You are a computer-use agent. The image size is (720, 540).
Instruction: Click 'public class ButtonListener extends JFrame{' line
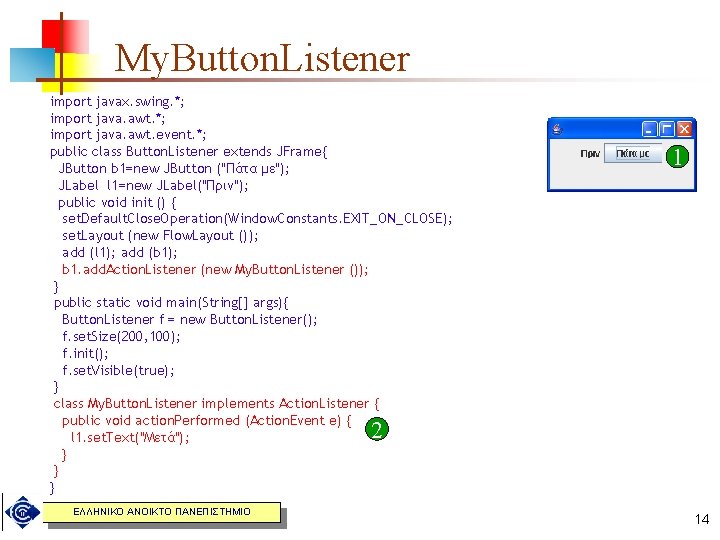(x=189, y=152)
